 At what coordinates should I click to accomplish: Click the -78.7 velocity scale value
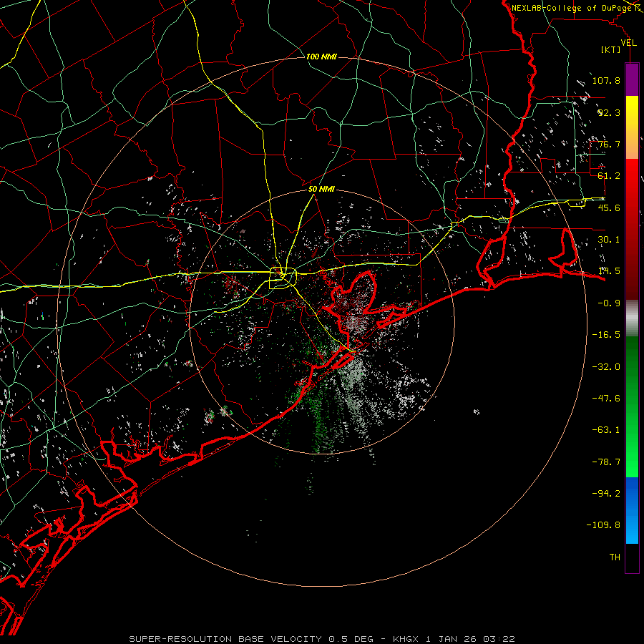pos(606,462)
